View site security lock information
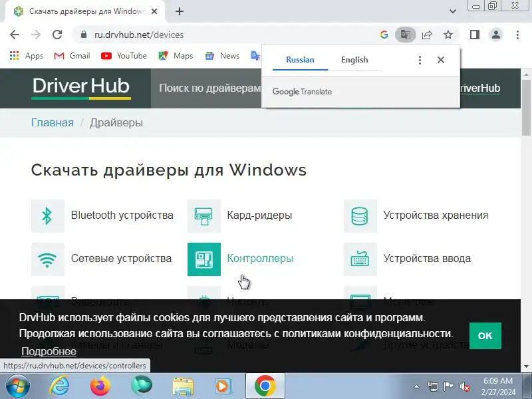The width and height of the screenshot is (532, 399). coord(84,35)
